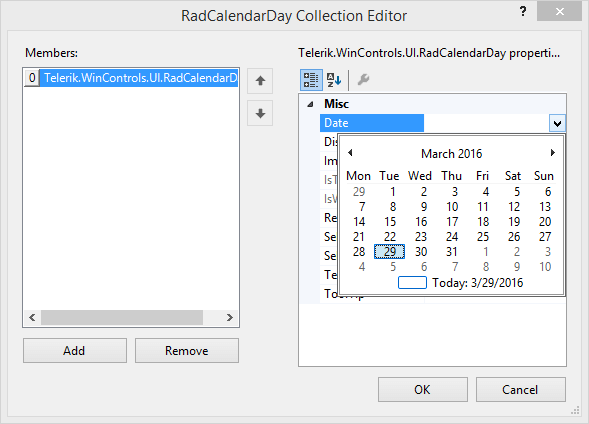Open Property Pages wrench icon
Image resolution: width=589 pixels, height=424 pixels.
pos(363,80)
